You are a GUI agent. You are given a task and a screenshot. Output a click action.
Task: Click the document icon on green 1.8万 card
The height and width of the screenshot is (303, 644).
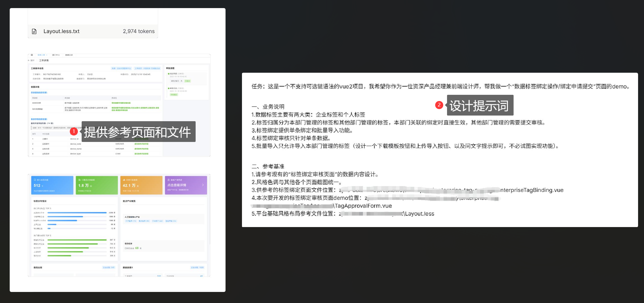[x=79, y=180]
